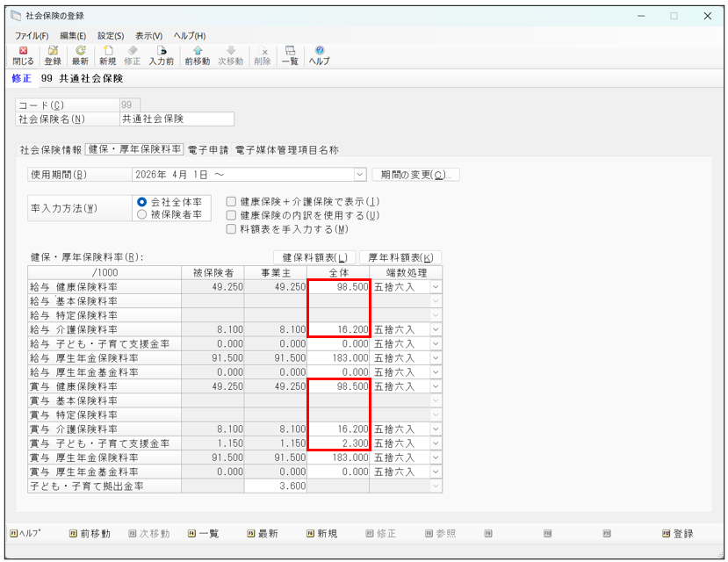This screenshot has width=728, height=562.
Task: Open the 一覧 (list) toolbar icon
Action: click(290, 56)
